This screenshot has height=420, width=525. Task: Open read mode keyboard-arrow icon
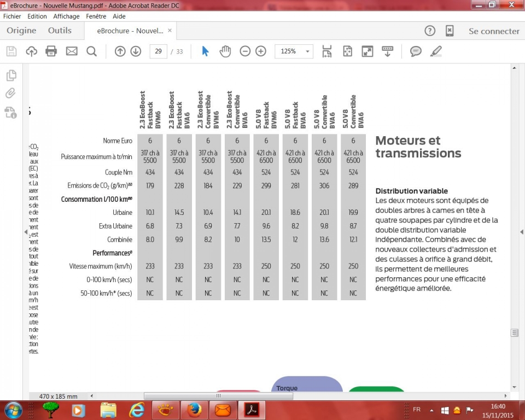(x=387, y=51)
